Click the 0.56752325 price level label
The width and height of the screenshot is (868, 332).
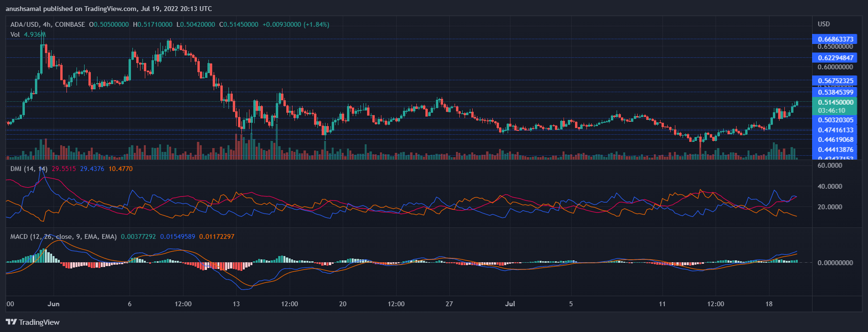pyautogui.click(x=835, y=81)
